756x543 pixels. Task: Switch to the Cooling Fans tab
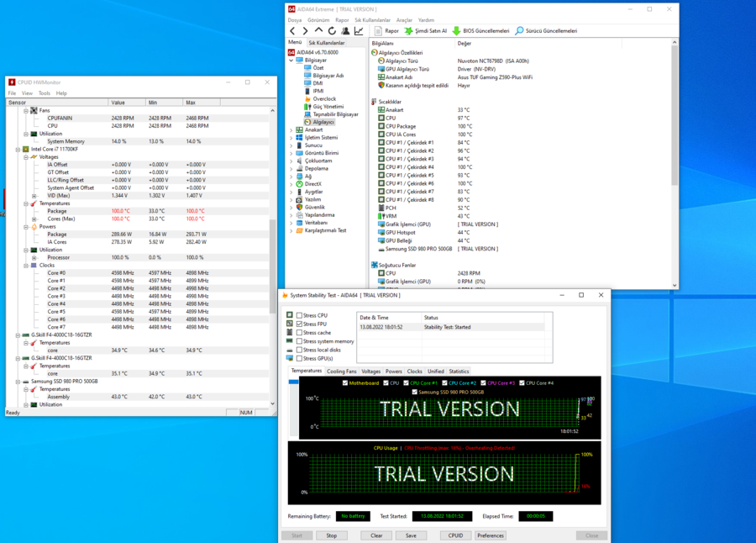point(341,372)
